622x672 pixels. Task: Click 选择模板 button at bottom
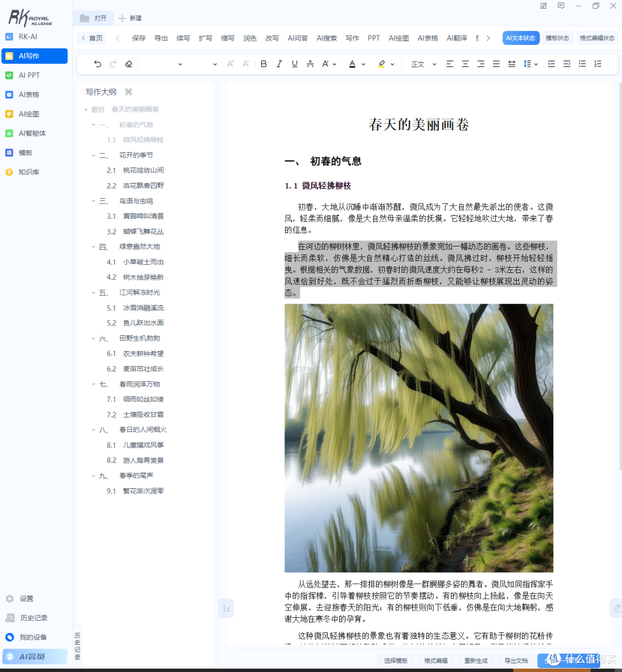[x=395, y=660]
